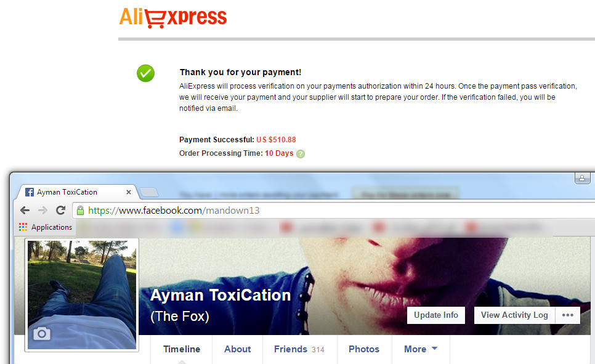
Task: Select the Photos tab
Action: [364, 349]
